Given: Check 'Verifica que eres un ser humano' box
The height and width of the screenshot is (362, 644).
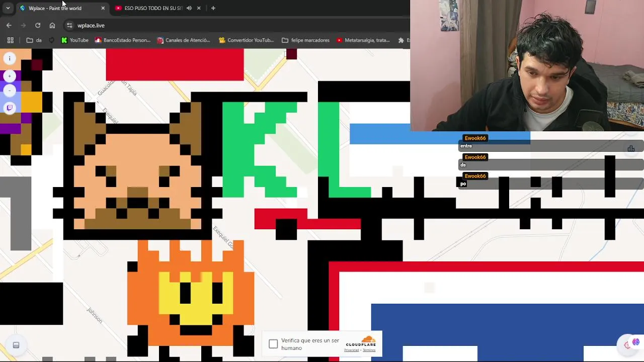Looking at the screenshot, I should [x=273, y=344].
